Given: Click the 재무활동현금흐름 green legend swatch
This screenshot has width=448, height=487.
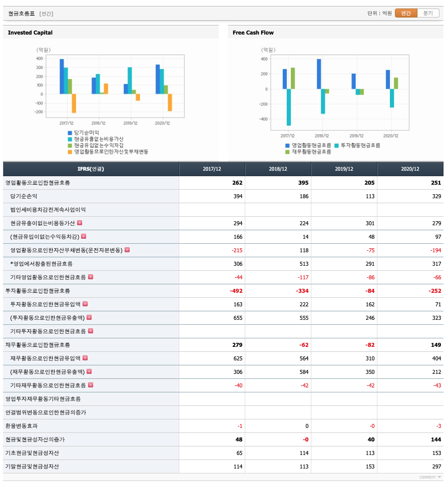Looking at the screenshot, I should pyautogui.click(x=287, y=152).
